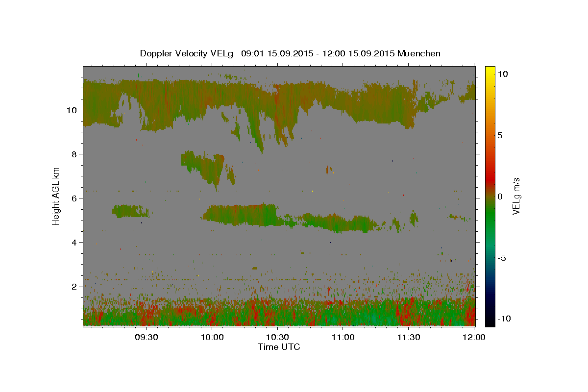Click the height tick label 10
This screenshot has width=588, height=392.
(x=73, y=110)
